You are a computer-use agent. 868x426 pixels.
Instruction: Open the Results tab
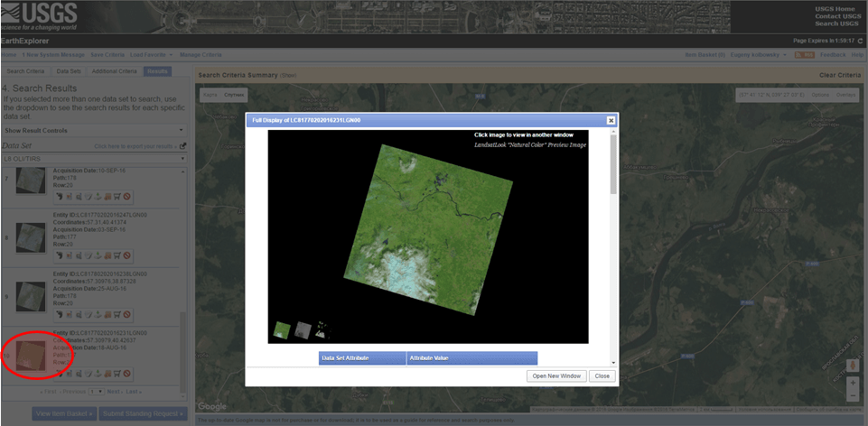click(158, 70)
